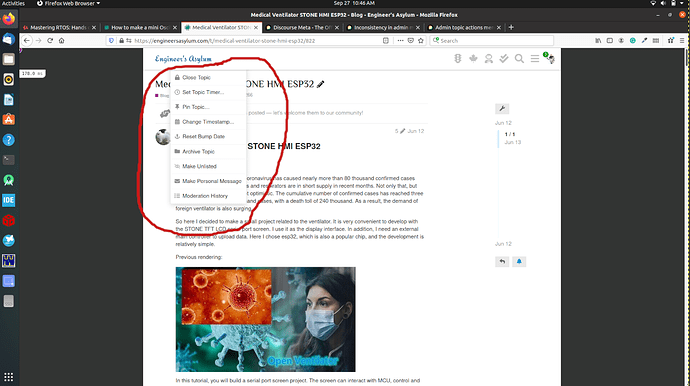Open Activities overview
Image resolution: width=690 pixels, height=386 pixels.
(14, 3)
